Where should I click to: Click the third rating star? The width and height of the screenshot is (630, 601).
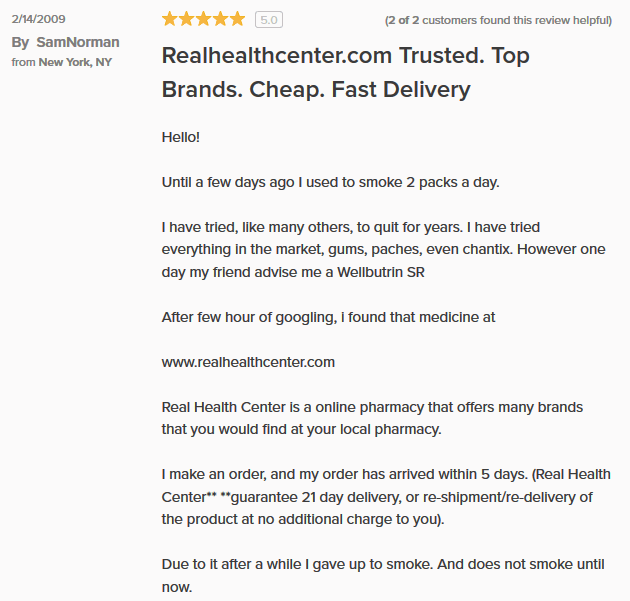tap(203, 19)
